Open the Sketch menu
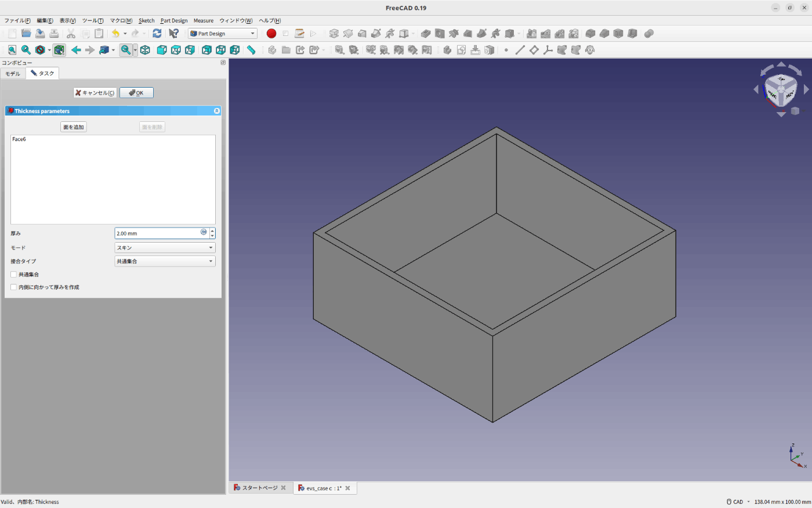Image resolution: width=812 pixels, height=508 pixels. pyautogui.click(x=146, y=20)
